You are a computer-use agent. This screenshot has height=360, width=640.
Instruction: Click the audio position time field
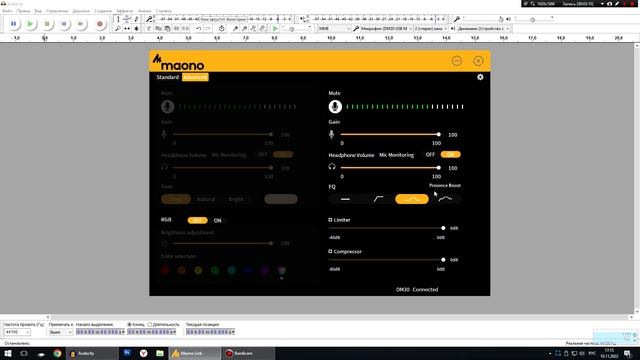tap(210, 332)
